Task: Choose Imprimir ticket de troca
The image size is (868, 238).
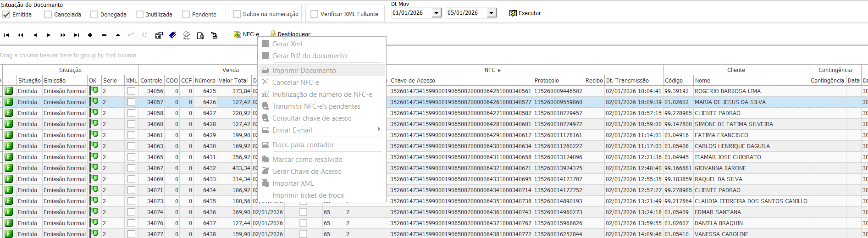Action: [322, 195]
